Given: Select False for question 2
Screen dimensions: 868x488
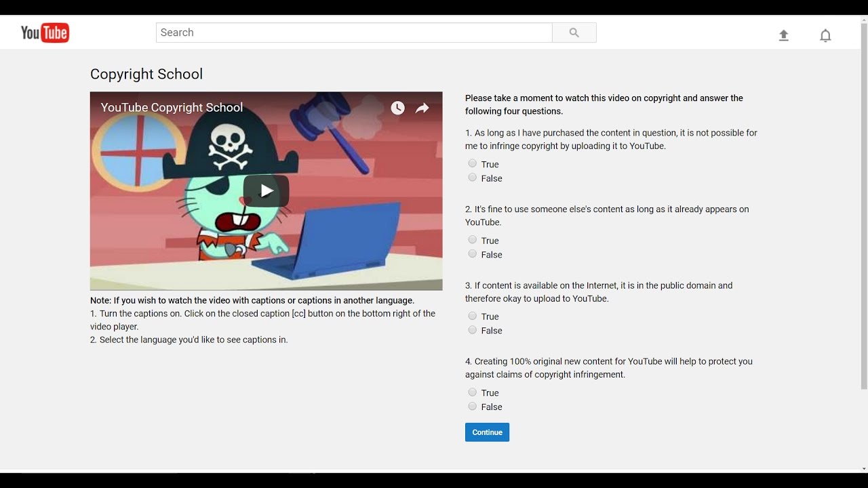Looking at the screenshot, I should tap(473, 253).
